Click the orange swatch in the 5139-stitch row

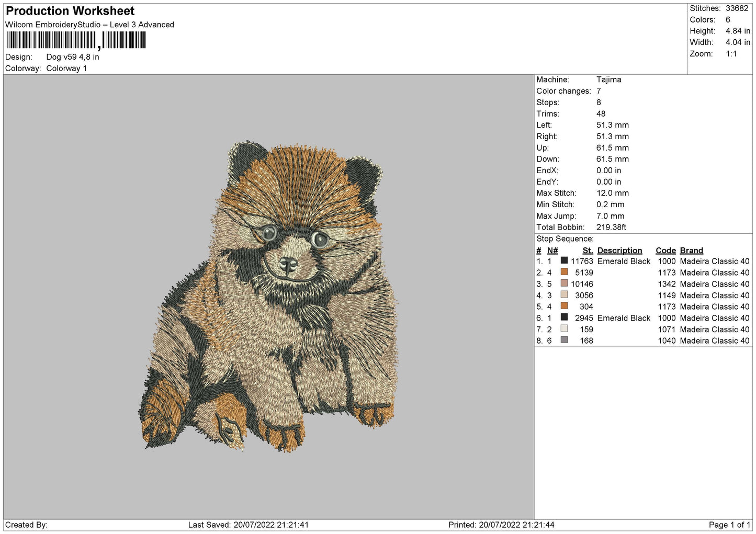pos(564,272)
